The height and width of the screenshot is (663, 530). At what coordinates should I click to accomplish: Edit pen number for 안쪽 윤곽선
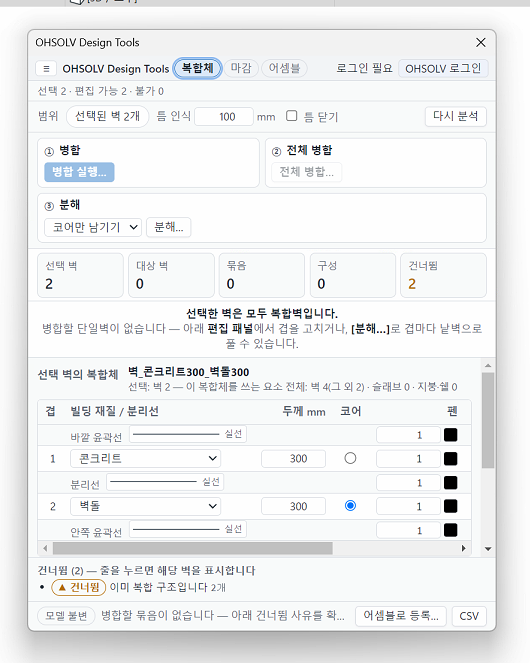(x=409, y=530)
